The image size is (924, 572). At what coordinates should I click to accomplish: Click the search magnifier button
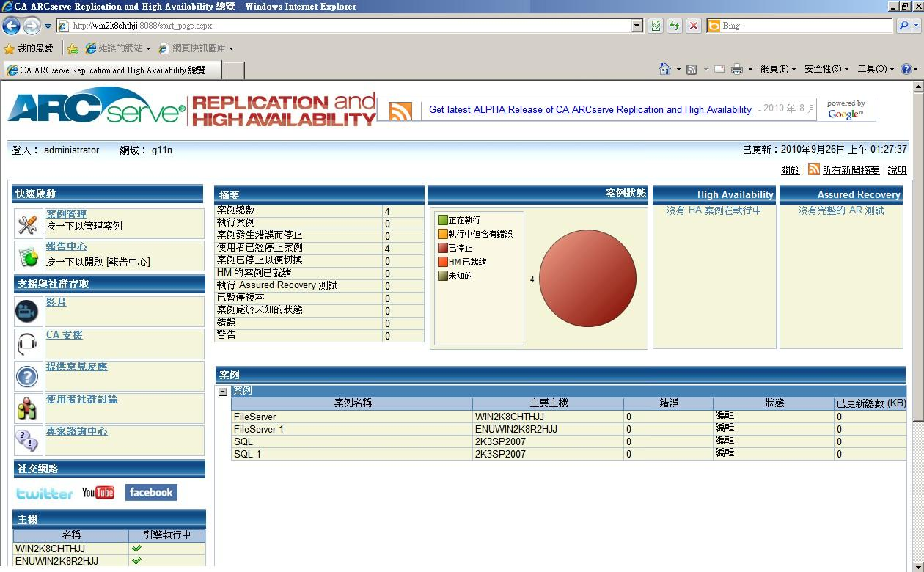tap(903, 26)
